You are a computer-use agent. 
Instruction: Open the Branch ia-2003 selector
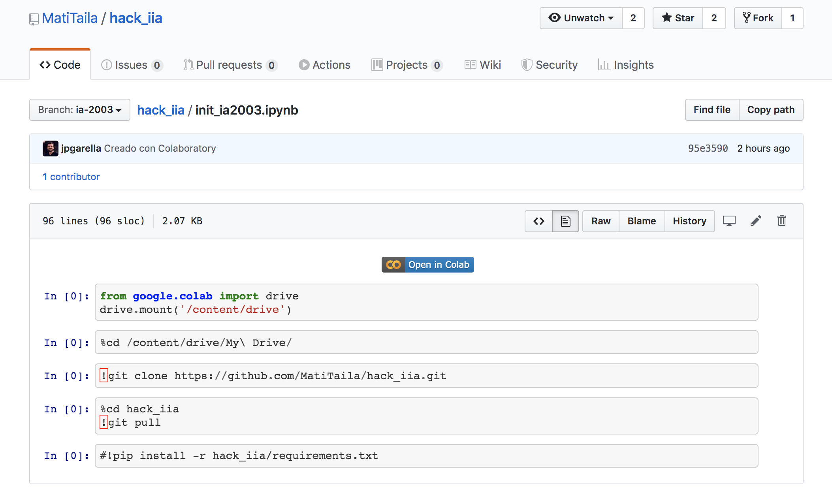pos(80,110)
